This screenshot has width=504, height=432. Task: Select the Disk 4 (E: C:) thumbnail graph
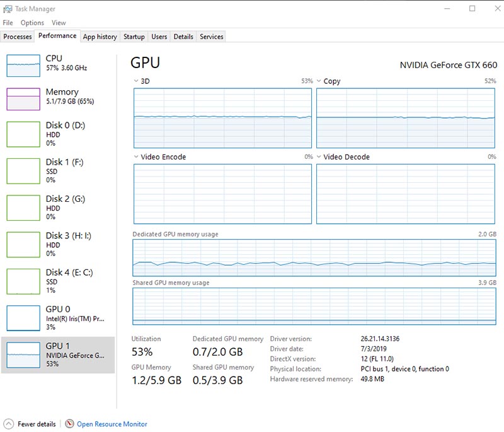coord(23,281)
